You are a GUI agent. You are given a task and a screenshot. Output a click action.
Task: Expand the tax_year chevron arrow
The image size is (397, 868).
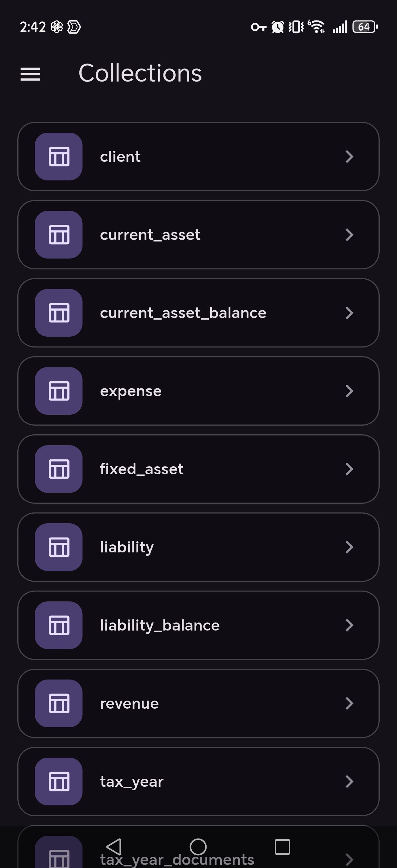point(350,782)
